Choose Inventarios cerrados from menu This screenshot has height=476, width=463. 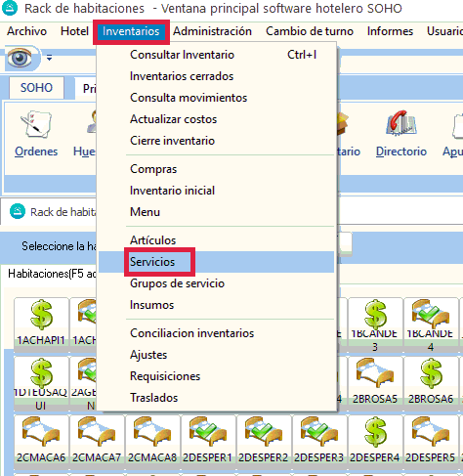[216, 76]
